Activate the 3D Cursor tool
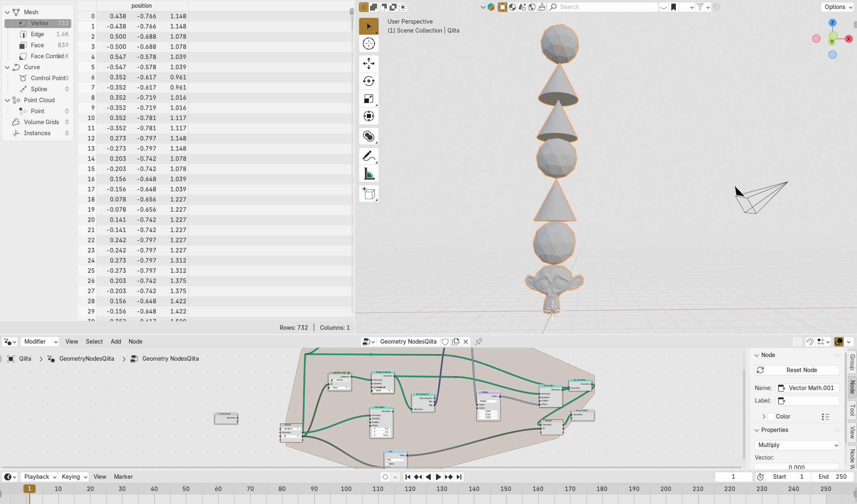 click(368, 44)
